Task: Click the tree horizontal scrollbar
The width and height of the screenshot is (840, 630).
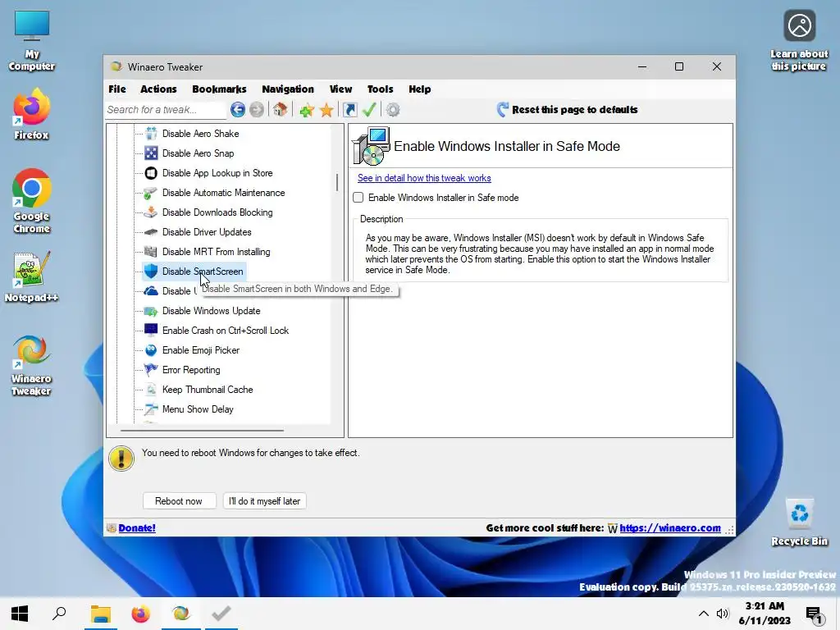Action: 202,430
